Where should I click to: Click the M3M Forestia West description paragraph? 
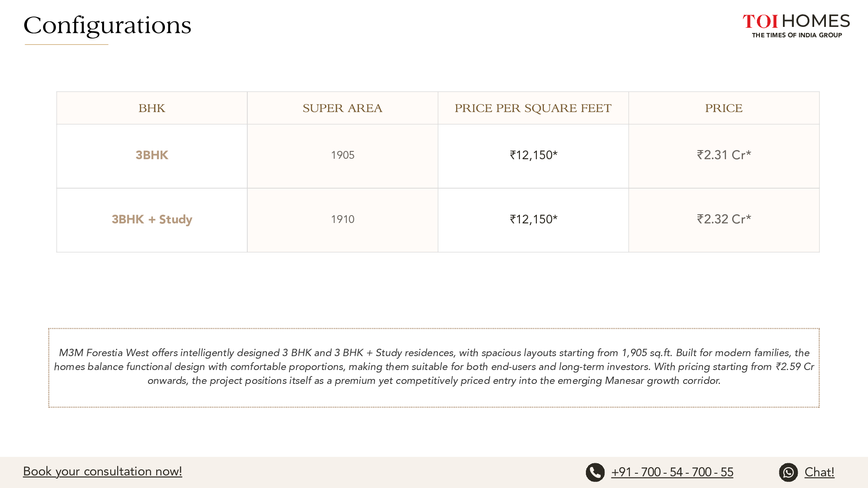434,367
